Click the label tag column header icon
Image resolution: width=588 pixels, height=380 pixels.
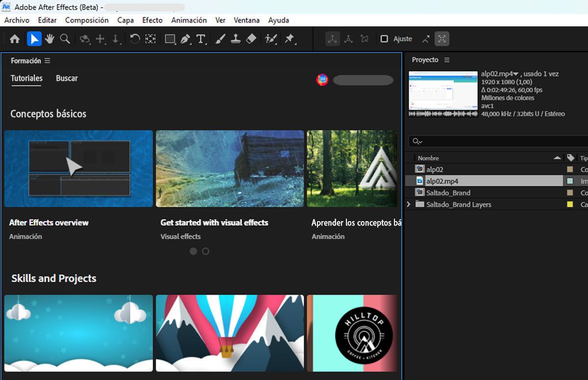(x=570, y=158)
